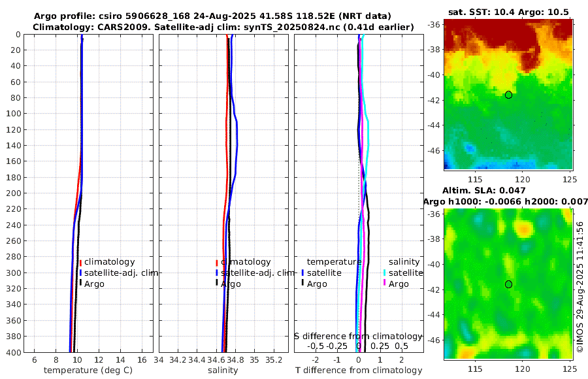Viewport: 588px width, 379px height.
Task: Click the Argo float circle on SLA map
Action: click(x=508, y=284)
